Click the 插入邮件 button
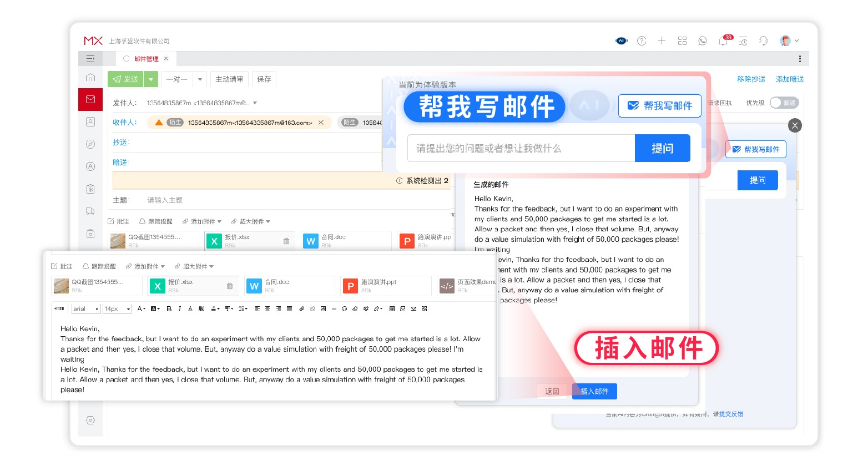 tap(594, 391)
